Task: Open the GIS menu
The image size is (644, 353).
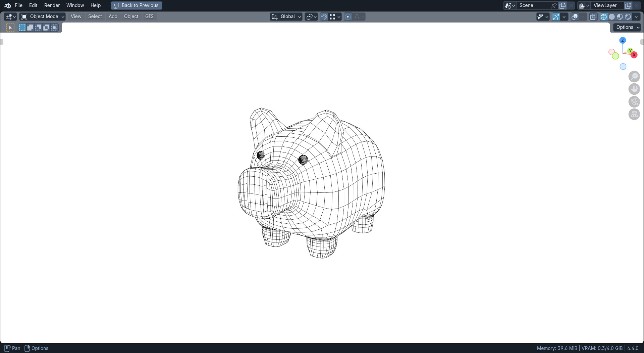Action: (x=149, y=16)
